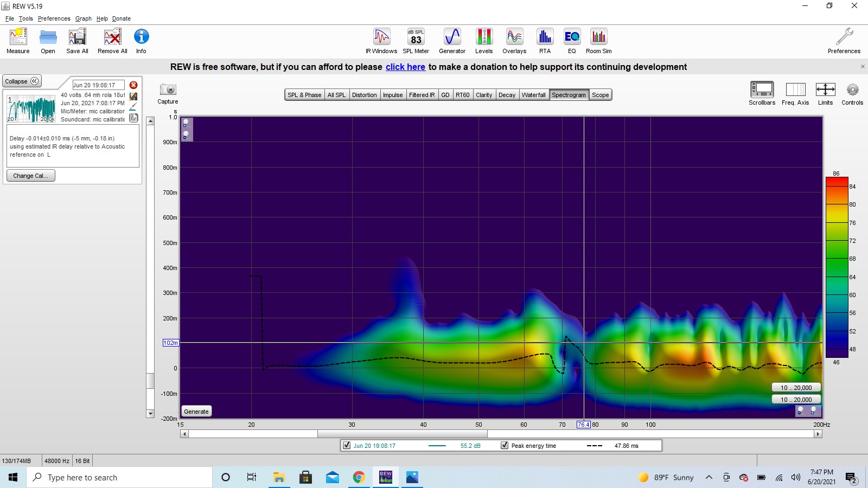Click horizontal zoom-out magnifier at graph bottom-right
This screenshot has width=868, height=488.
coord(801,411)
